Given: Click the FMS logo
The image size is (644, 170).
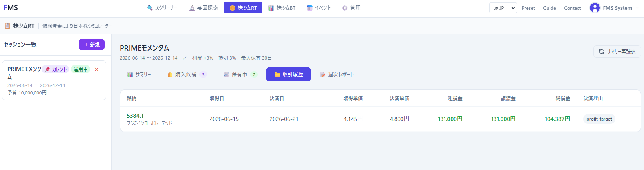Looking at the screenshot, I should pos(11,8).
